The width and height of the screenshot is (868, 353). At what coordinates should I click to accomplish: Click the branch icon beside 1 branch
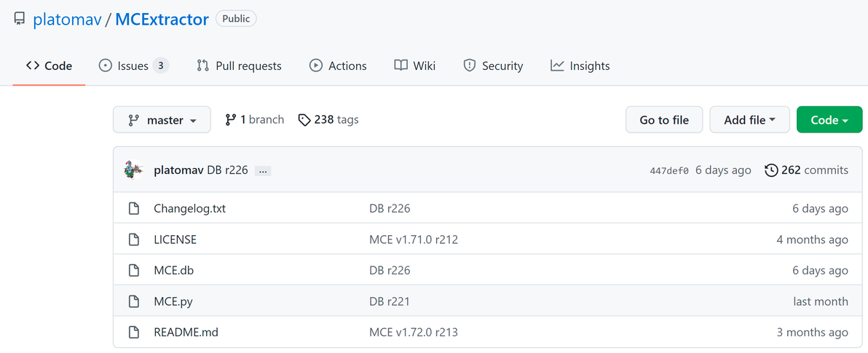(231, 120)
